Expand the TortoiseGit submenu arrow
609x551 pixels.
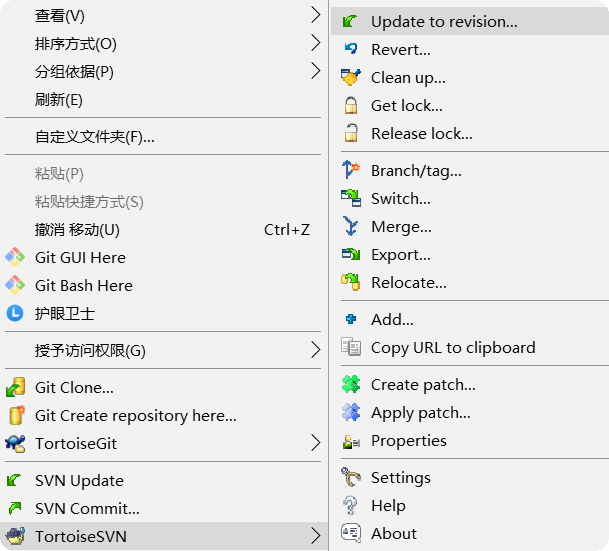[x=316, y=443]
